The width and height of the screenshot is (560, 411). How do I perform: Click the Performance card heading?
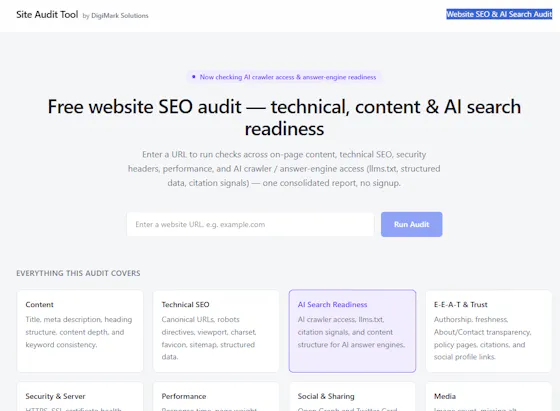pyautogui.click(x=184, y=396)
